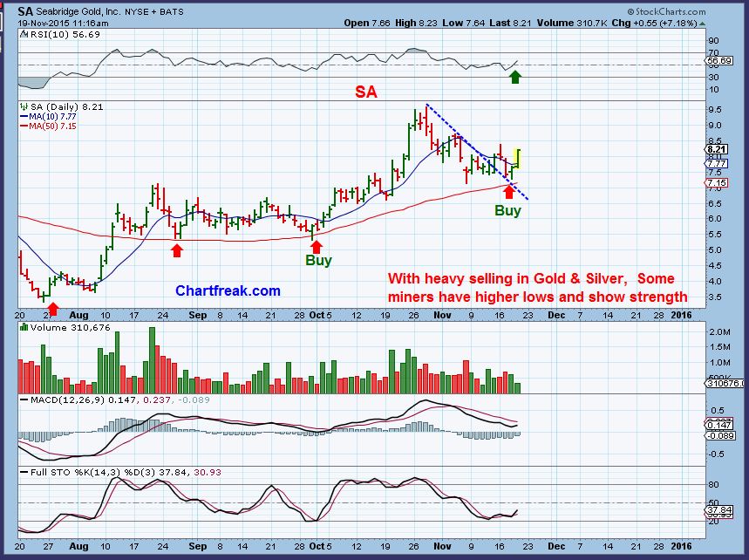
Task: Click the Volume 310.7K header value
Action: pyautogui.click(x=572, y=23)
